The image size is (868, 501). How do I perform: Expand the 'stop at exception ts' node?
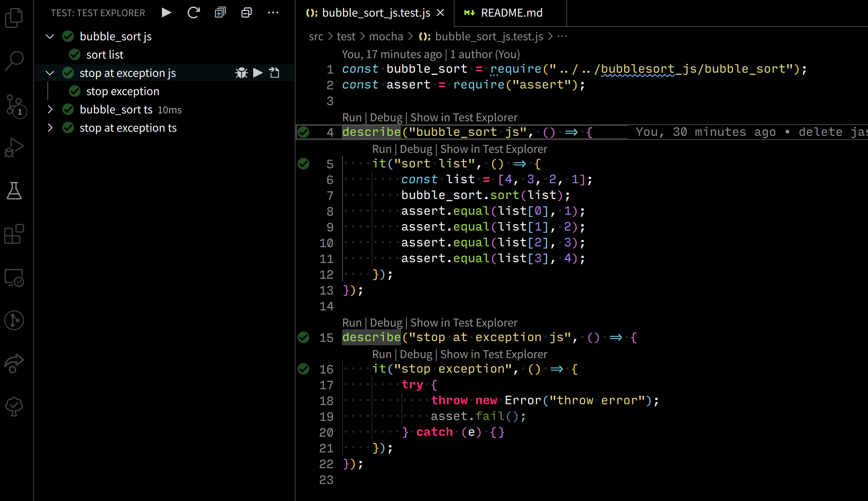pos(50,128)
